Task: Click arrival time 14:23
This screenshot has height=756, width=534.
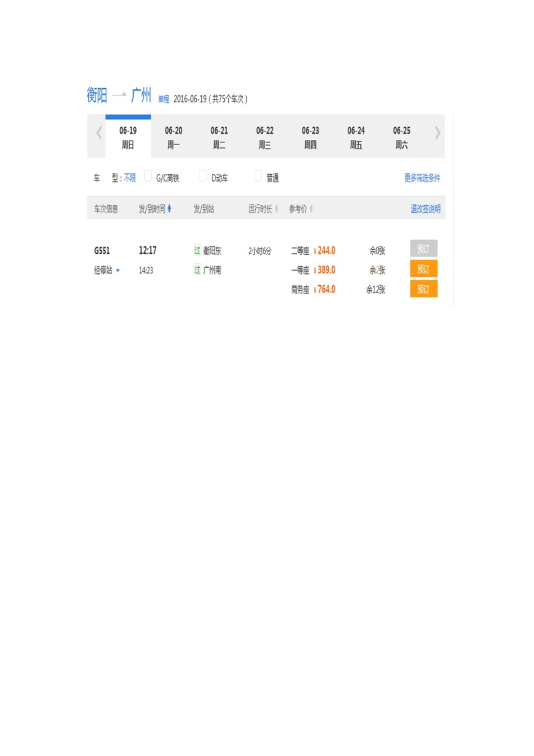Action: (146, 271)
